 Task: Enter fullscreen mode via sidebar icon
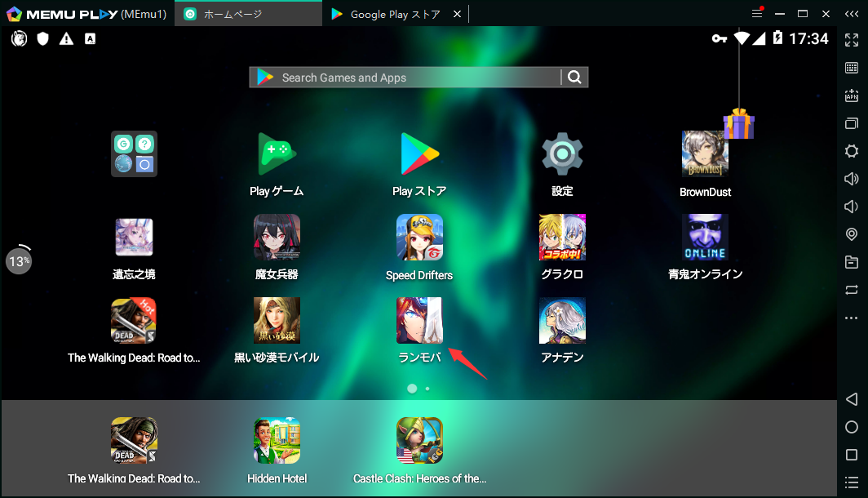[x=852, y=39]
